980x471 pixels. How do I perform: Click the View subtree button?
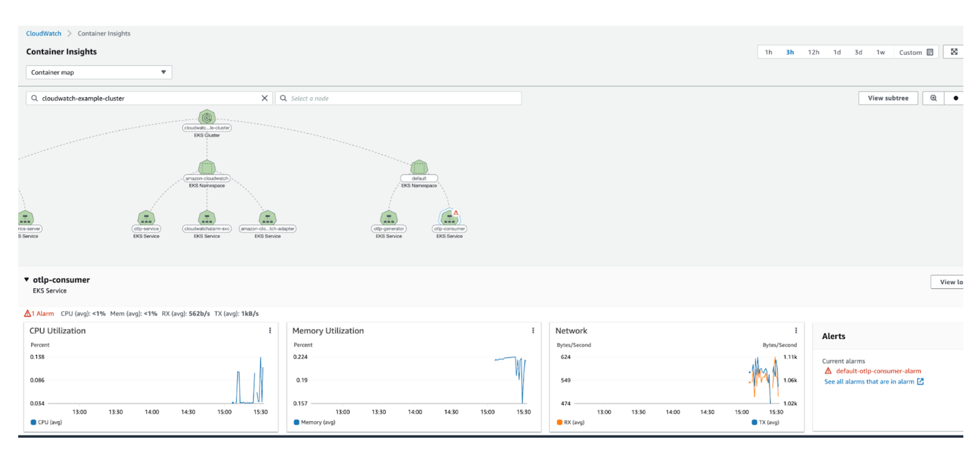click(x=888, y=98)
